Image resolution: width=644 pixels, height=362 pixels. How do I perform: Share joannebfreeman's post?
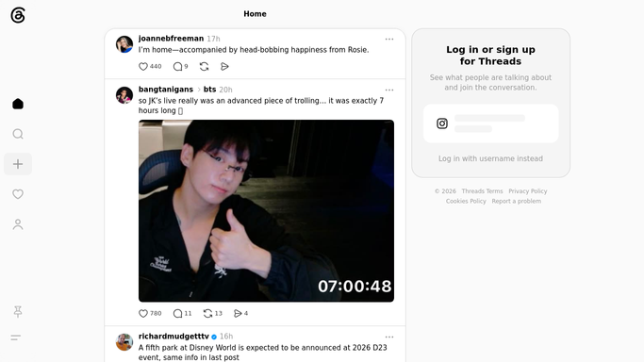point(224,67)
